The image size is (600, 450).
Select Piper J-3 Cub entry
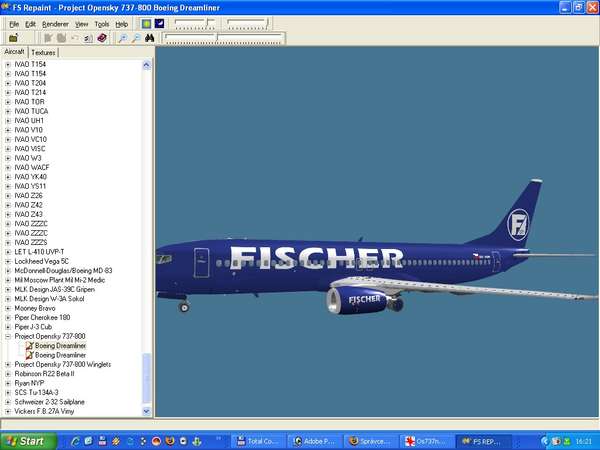click(33, 327)
